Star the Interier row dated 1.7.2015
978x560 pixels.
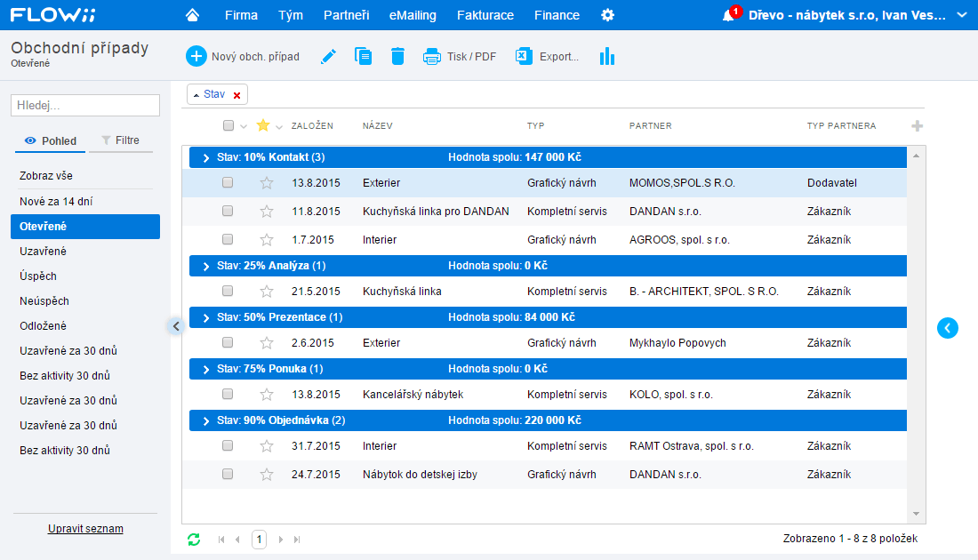(x=267, y=239)
